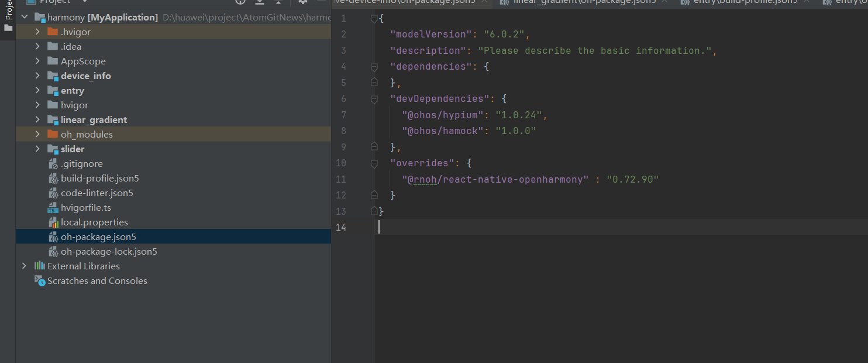Screen dimensions: 868x363
Task: Fold the overrides block at line 10
Action: click(374, 163)
